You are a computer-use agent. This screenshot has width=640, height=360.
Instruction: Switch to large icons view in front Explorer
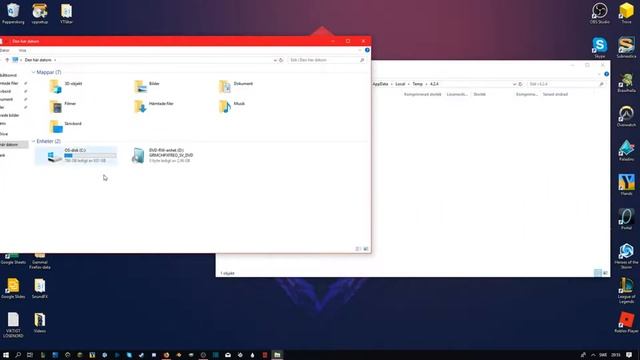[x=366, y=249]
